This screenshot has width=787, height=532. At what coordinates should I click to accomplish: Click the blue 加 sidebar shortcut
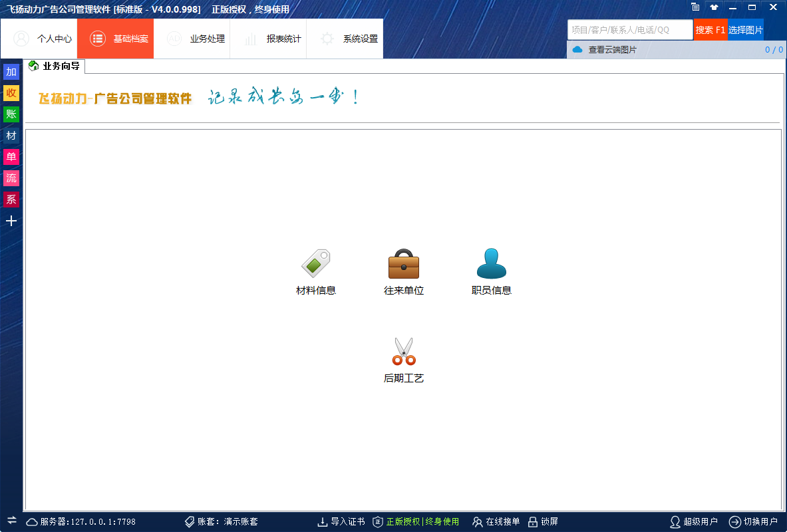pyautogui.click(x=11, y=72)
